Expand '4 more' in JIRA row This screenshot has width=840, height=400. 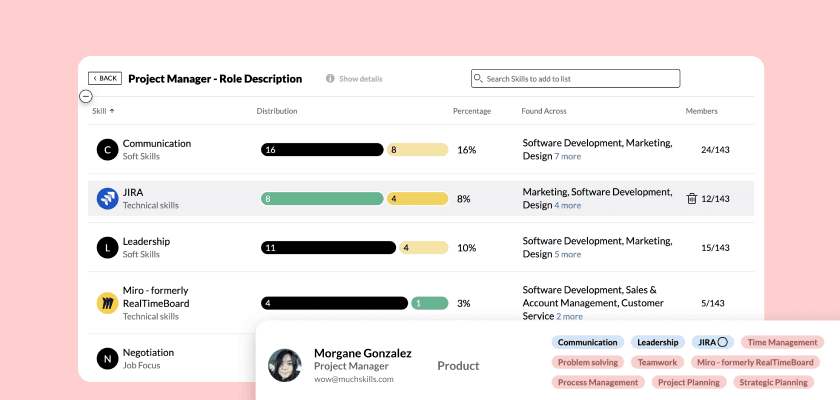pyautogui.click(x=567, y=205)
